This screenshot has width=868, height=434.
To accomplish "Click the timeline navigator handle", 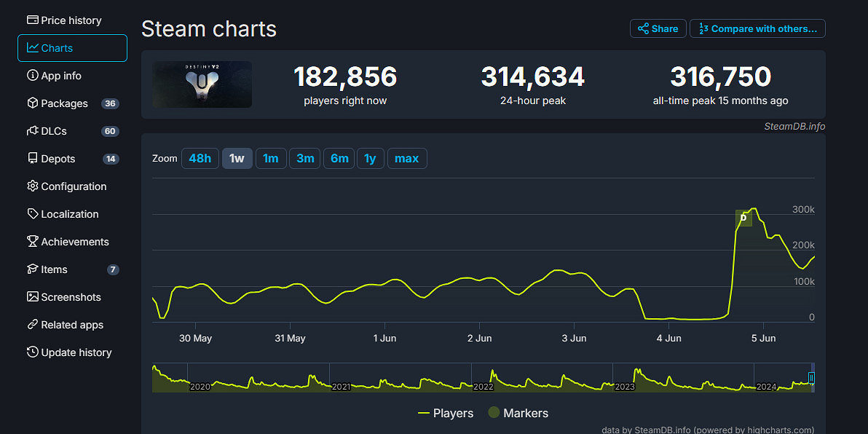I will (810, 377).
